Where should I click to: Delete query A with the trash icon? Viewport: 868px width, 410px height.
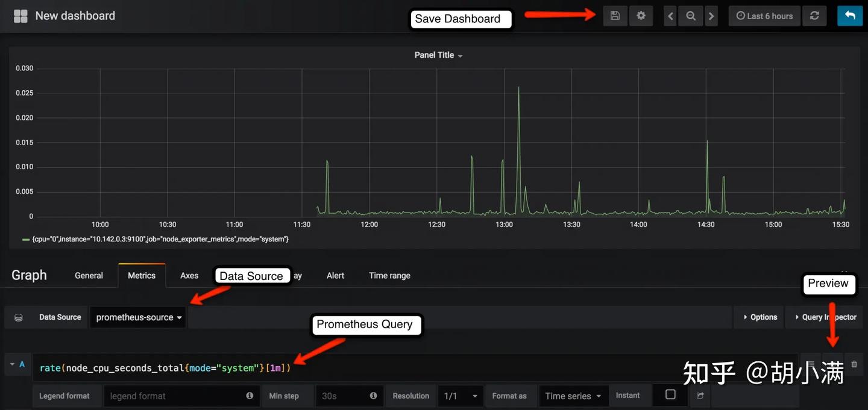(854, 364)
